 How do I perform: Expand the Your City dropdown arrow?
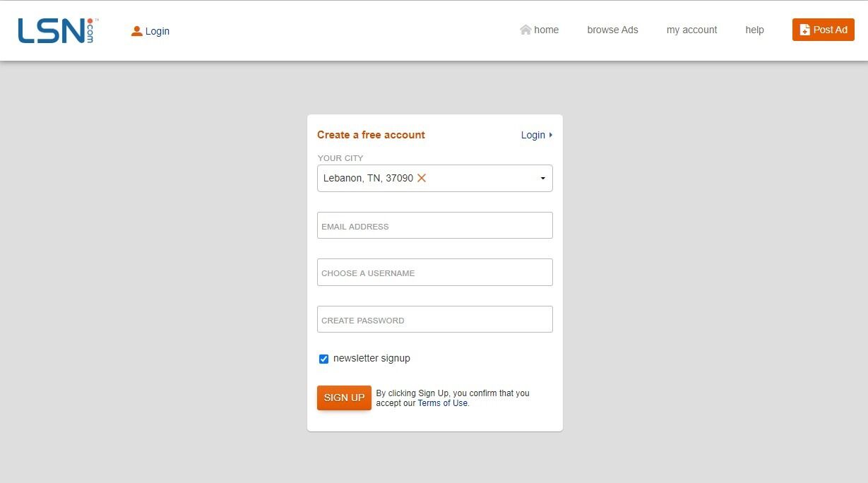[x=542, y=179]
